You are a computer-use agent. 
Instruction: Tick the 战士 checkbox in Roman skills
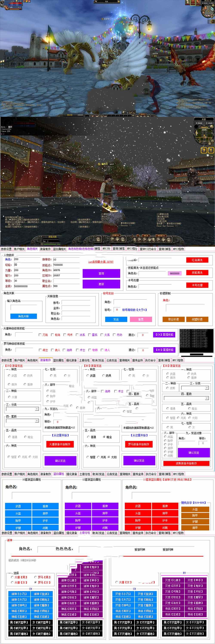pos(40,350)
